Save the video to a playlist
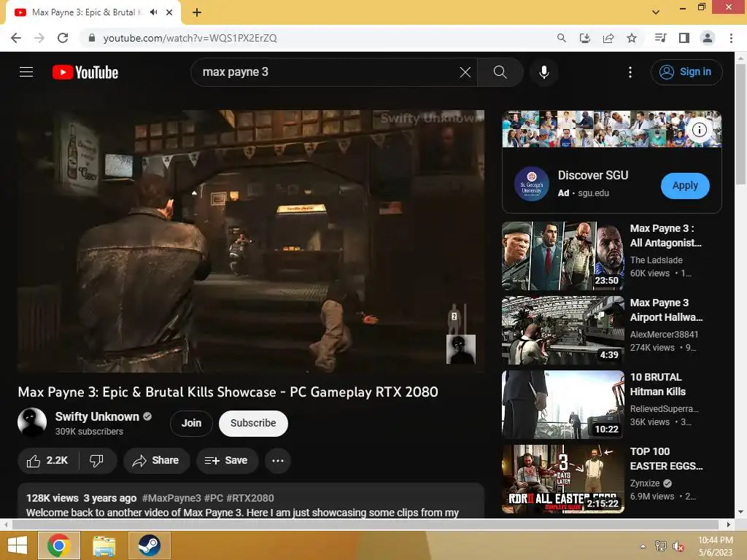The width and height of the screenshot is (747, 560). (x=226, y=461)
